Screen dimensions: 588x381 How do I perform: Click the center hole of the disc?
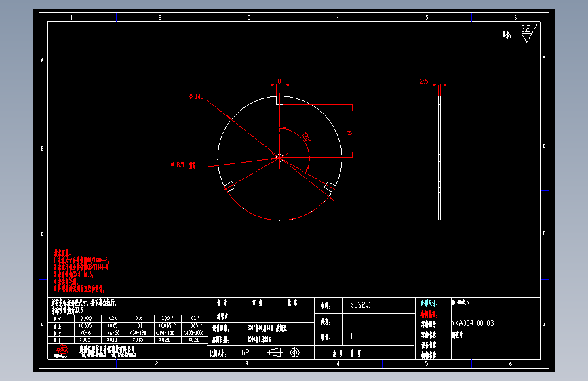coord(279,157)
